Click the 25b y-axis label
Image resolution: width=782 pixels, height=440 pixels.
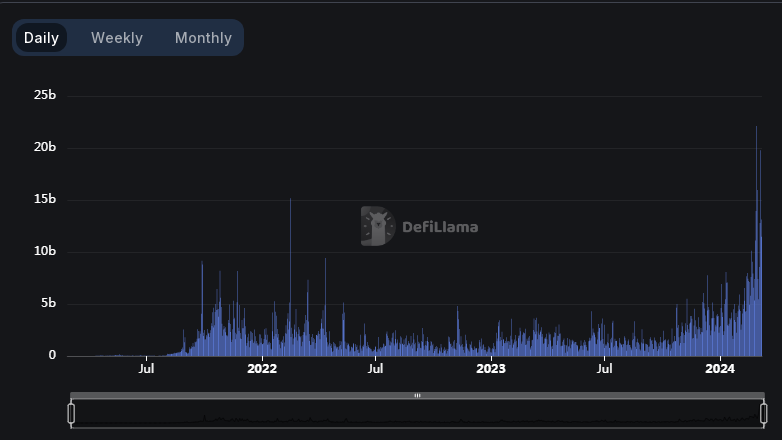(x=45, y=95)
